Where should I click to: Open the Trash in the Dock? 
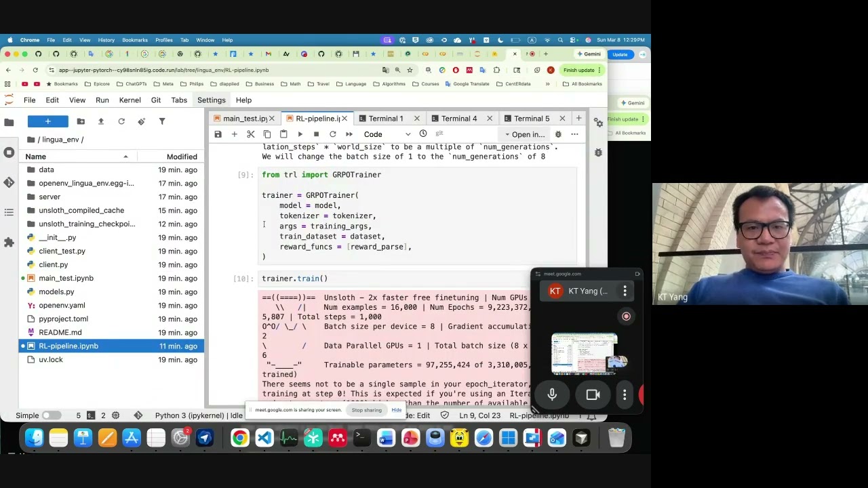tap(616, 438)
